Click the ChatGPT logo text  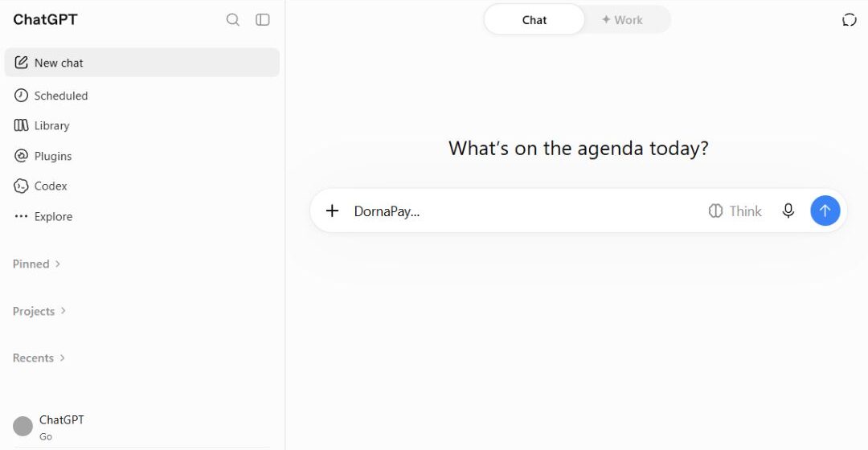[45, 20]
